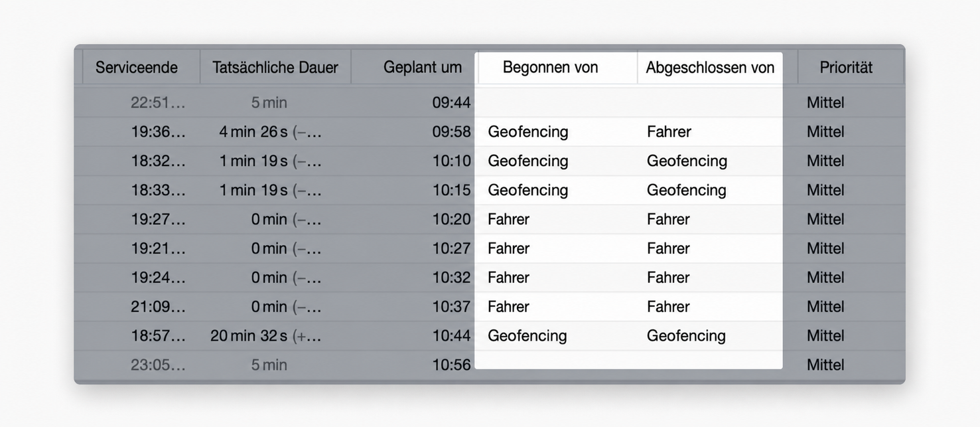980x427 pixels.
Task: Click 1 min 19 s in 10:15 row
Action: coord(270,190)
